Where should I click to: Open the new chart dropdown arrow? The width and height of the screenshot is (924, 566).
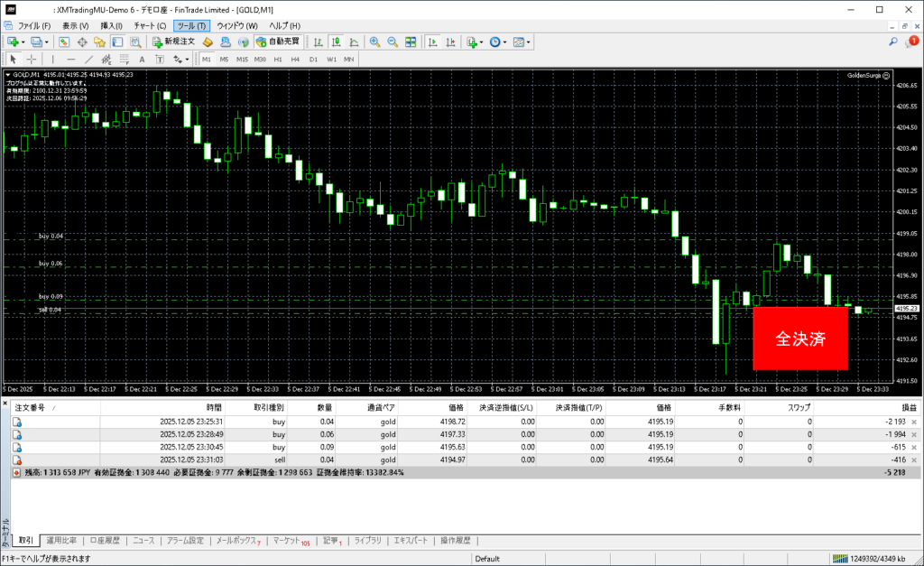(23, 42)
